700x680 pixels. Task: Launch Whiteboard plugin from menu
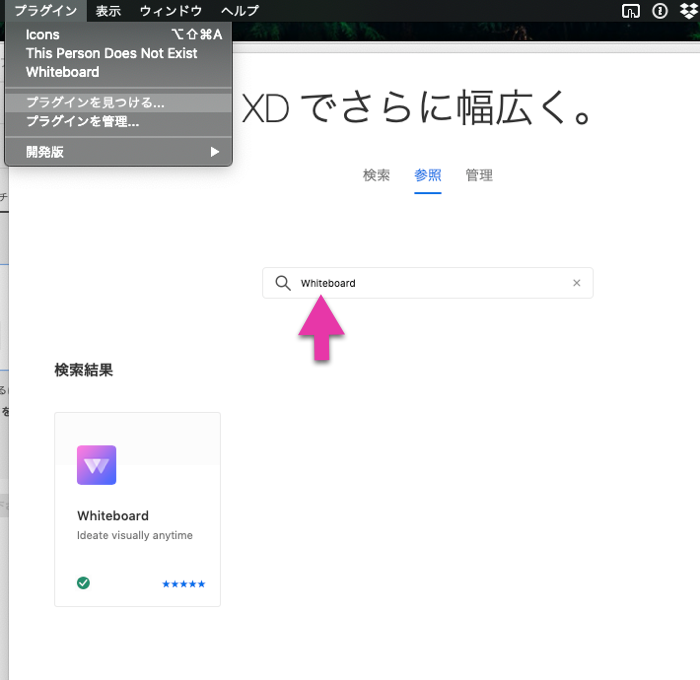tap(118, 72)
